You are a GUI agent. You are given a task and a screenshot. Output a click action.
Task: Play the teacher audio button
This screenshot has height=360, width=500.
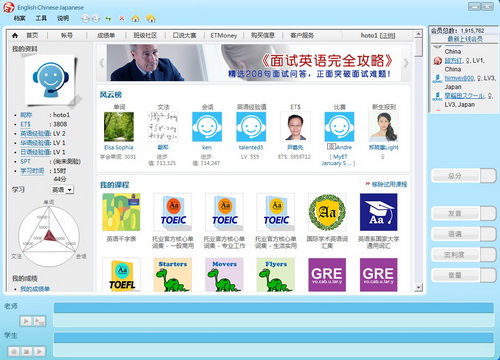click(x=26, y=321)
